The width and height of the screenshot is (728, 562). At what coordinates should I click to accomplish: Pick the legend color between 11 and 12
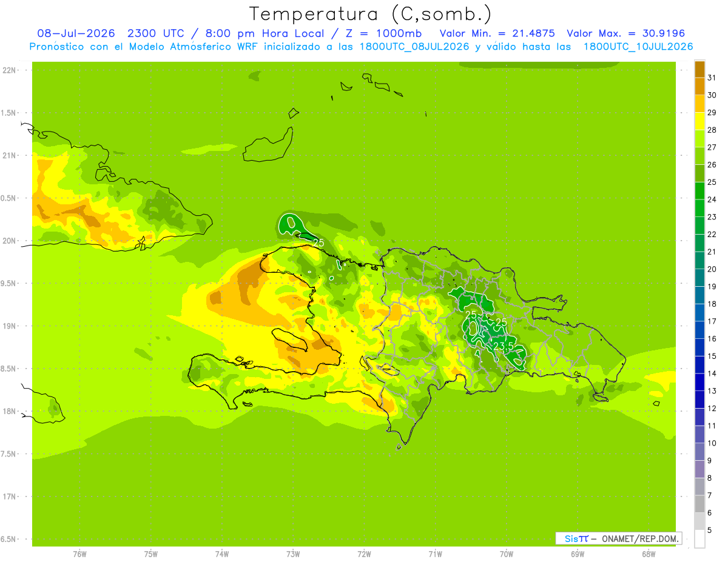[699, 416]
